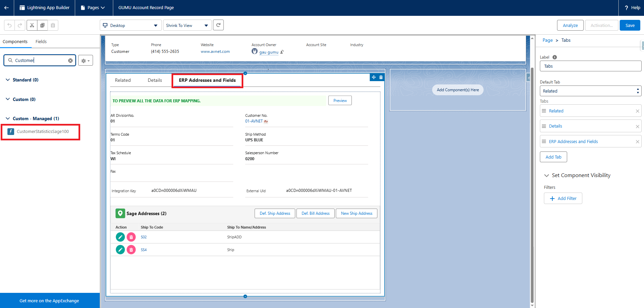
Task: Open the Desktop form factor dropdown
Action: coord(130,25)
